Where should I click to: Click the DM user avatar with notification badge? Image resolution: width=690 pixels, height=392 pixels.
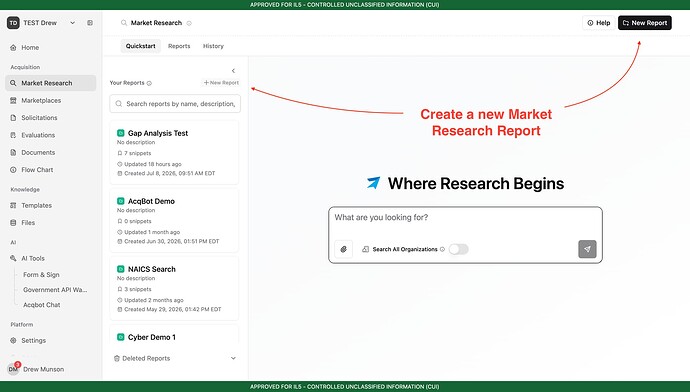(14, 369)
